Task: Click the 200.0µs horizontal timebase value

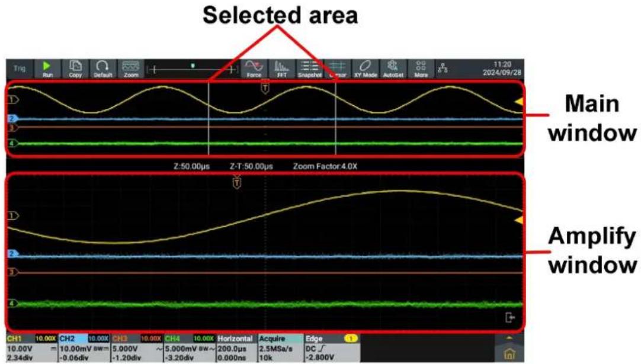Action: coord(232,349)
